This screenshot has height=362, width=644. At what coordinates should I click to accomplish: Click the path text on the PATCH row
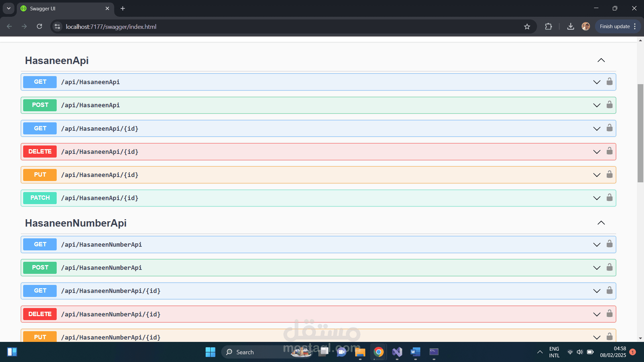pyautogui.click(x=100, y=198)
